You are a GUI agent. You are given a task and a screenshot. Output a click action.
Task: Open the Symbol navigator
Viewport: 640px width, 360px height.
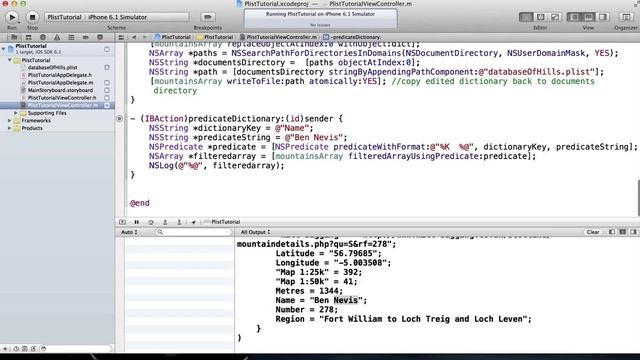point(28,37)
